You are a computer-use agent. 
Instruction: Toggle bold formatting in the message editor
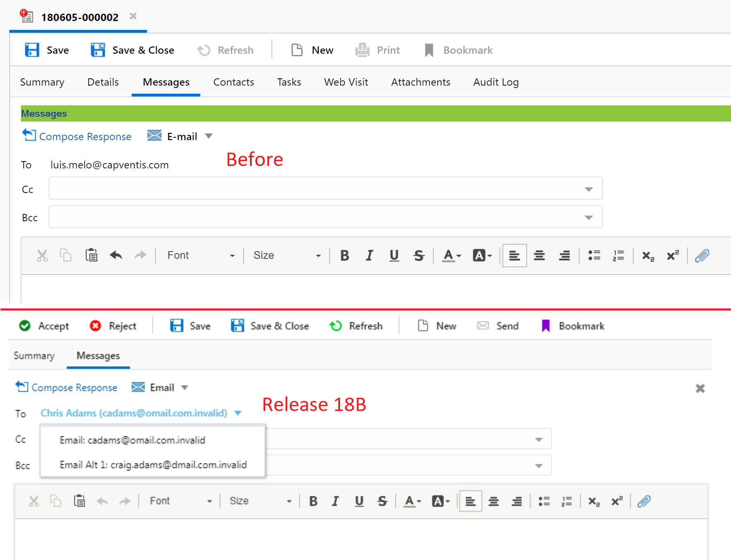344,255
